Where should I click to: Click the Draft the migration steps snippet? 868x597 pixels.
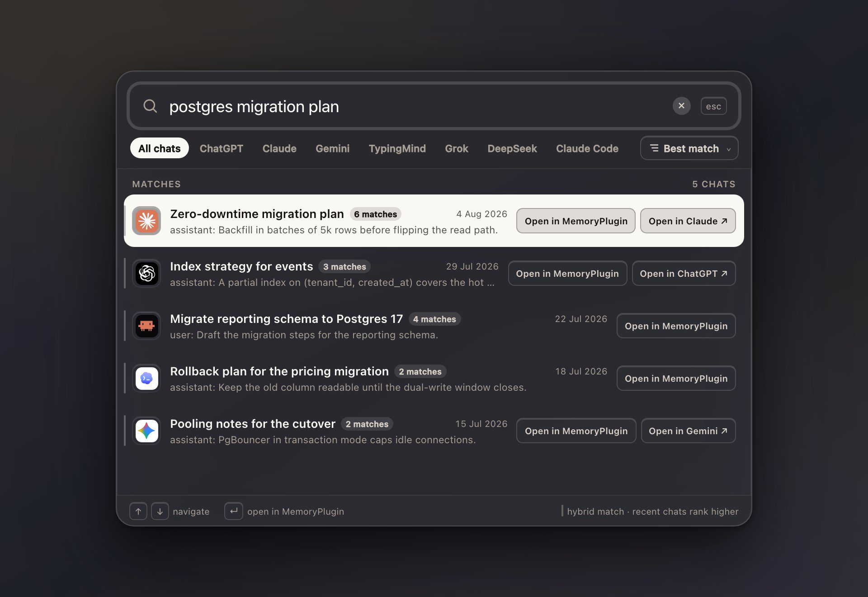pyautogui.click(x=304, y=335)
